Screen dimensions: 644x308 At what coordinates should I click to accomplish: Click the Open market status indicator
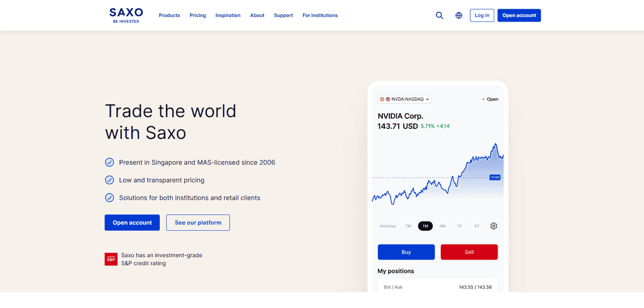pos(490,99)
